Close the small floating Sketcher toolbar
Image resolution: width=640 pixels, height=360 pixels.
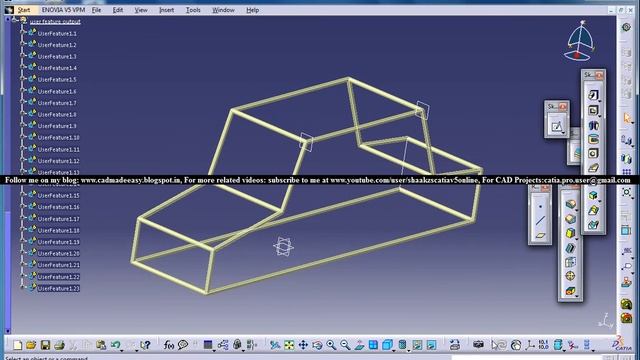563,107
